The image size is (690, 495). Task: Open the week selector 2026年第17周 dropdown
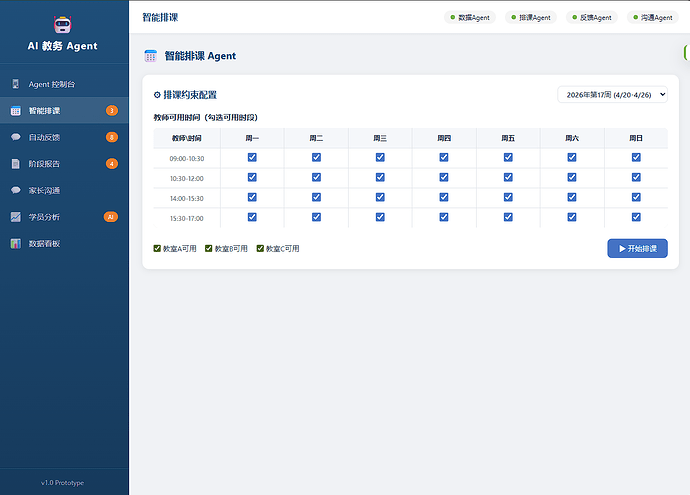[x=612, y=95]
